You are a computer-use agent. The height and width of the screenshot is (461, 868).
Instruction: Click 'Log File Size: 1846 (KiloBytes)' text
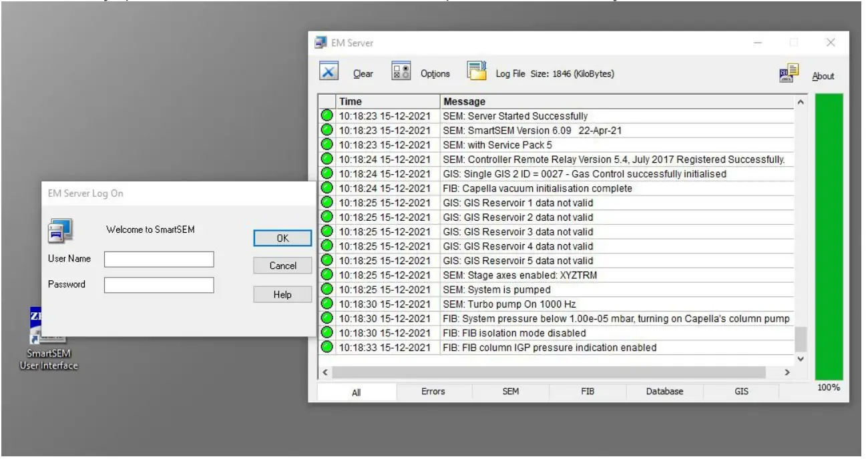555,74
